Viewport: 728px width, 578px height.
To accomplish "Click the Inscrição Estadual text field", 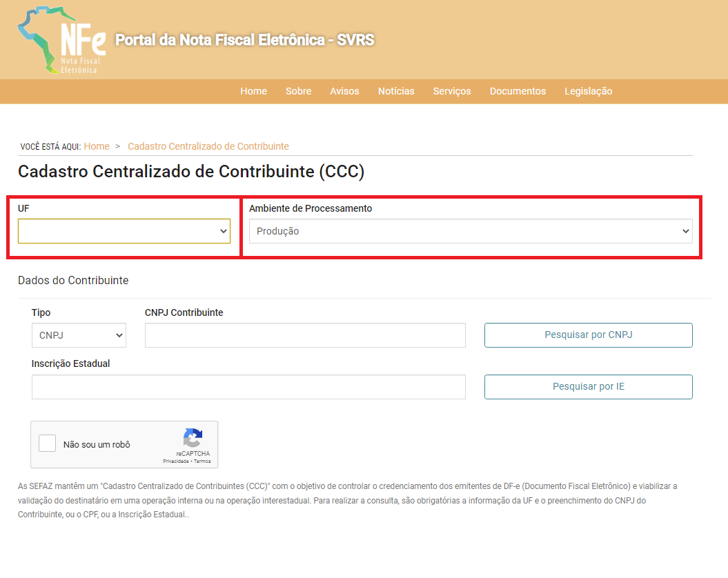I will pyautogui.click(x=248, y=387).
